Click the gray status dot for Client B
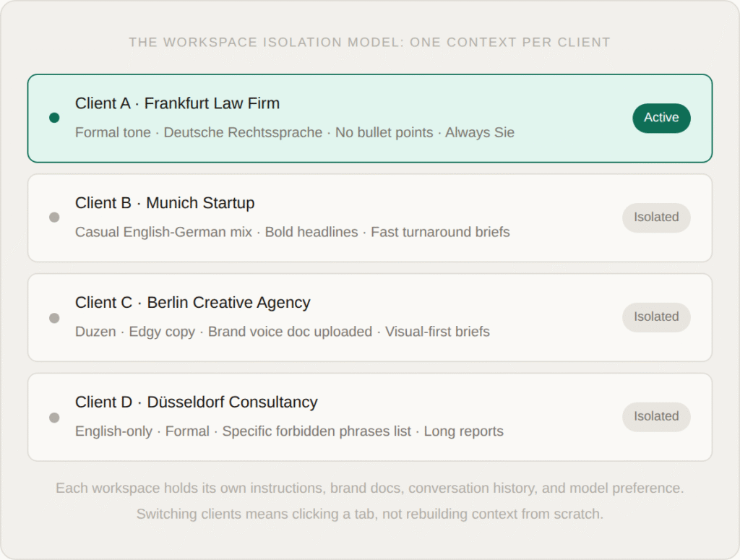740x560 pixels. [x=54, y=217]
